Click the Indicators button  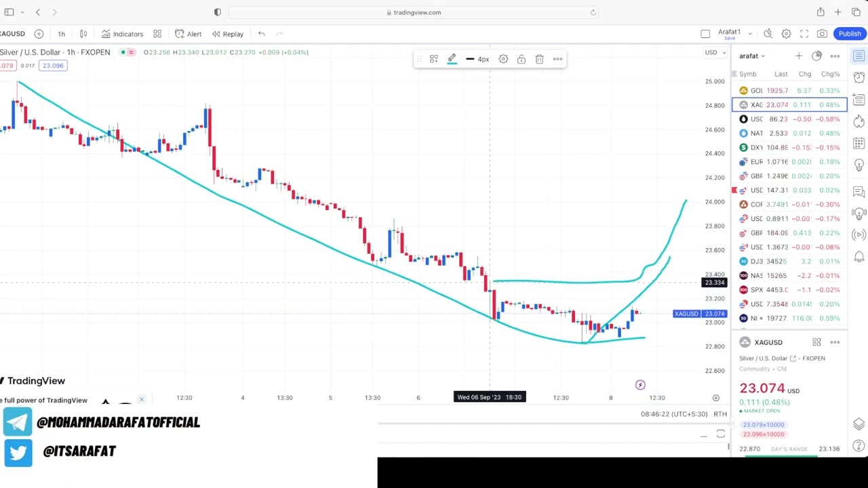pos(122,34)
